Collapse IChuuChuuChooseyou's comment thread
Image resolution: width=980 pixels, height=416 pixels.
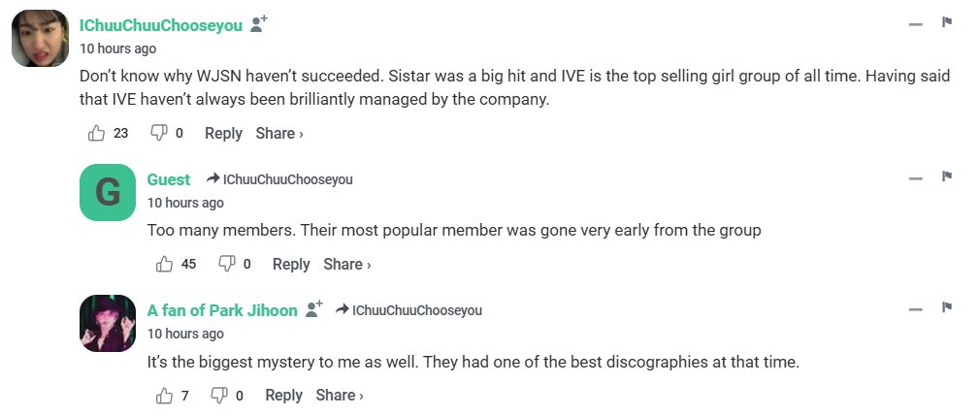coord(915,24)
